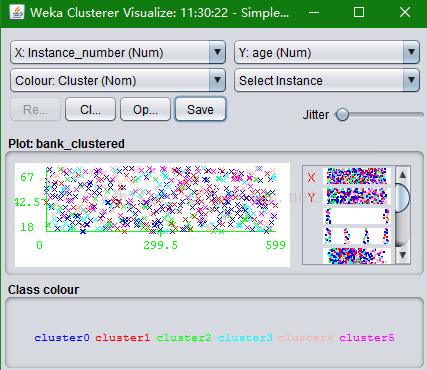This screenshot has width=427, height=370.
Task: Click the cluster2 class colour label
Action: tap(184, 338)
